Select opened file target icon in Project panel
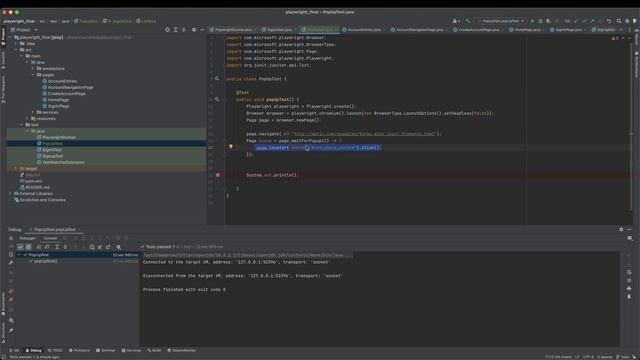 tap(167, 30)
